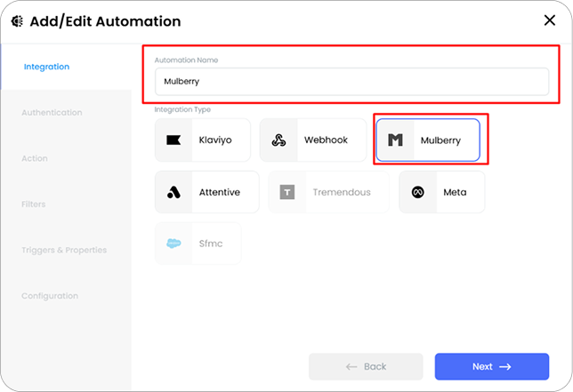
Task: Click the Automation Name label
Action: 186,60
